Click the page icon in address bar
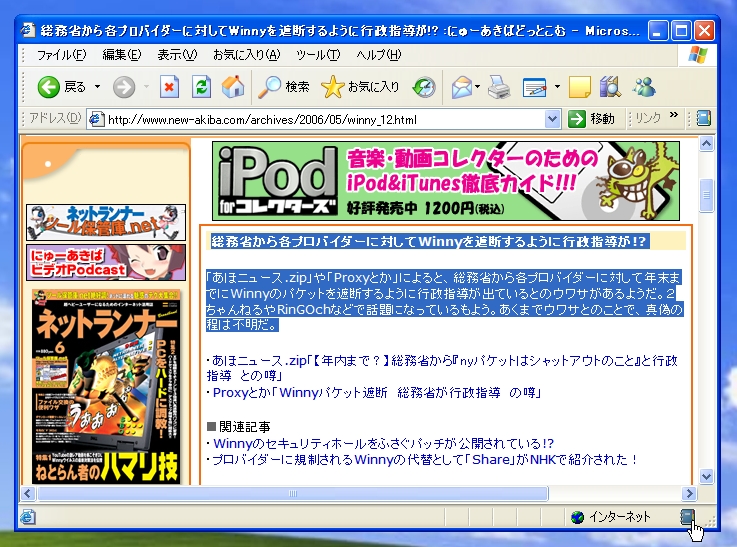 point(96,119)
